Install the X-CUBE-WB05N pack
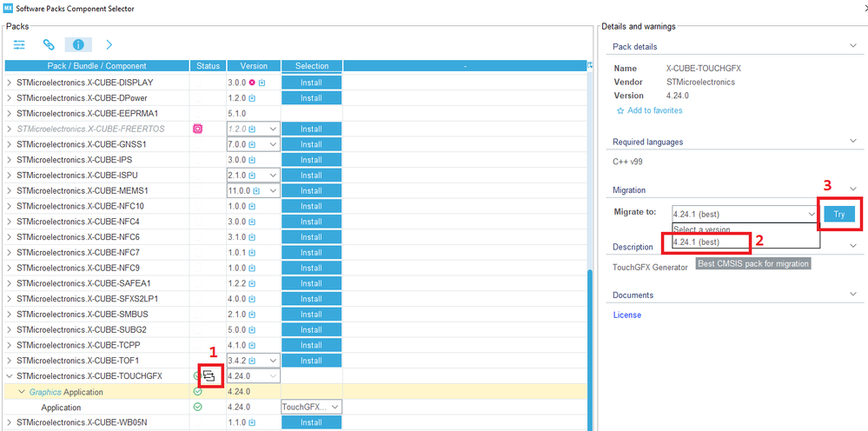The image size is (868, 431). (311, 422)
